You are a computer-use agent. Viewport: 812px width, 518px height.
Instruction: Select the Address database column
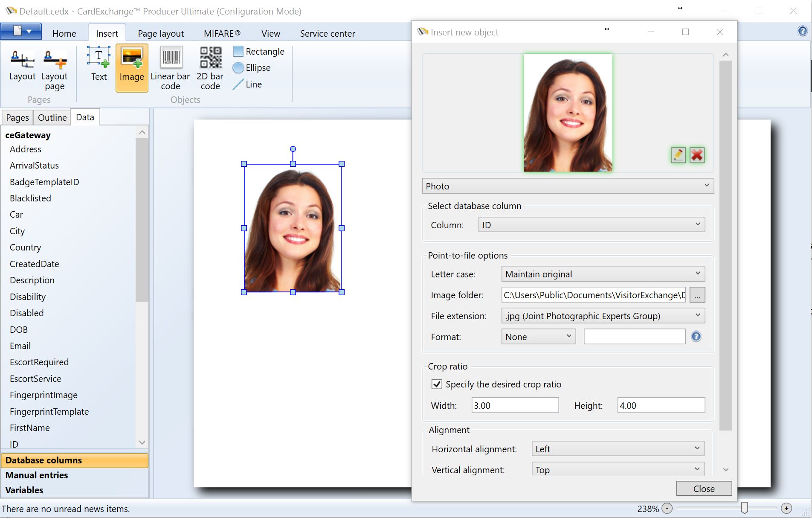pyautogui.click(x=26, y=149)
